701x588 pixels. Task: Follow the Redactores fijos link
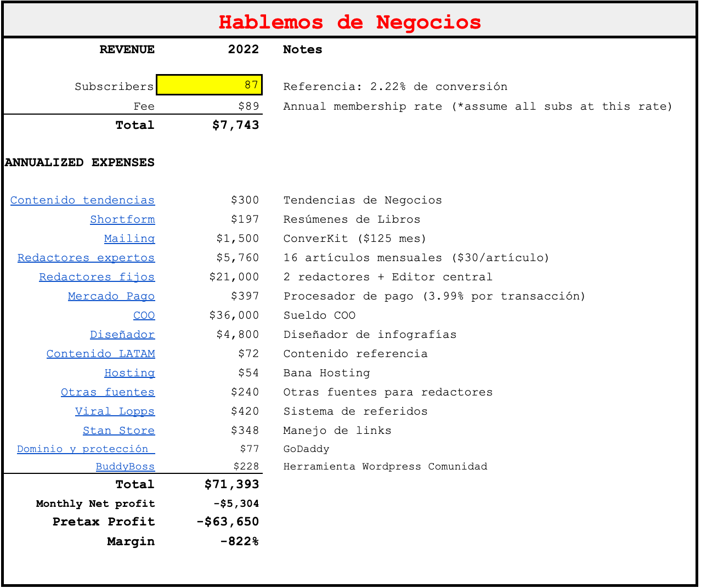pyautogui.click(x=97, y=277)
